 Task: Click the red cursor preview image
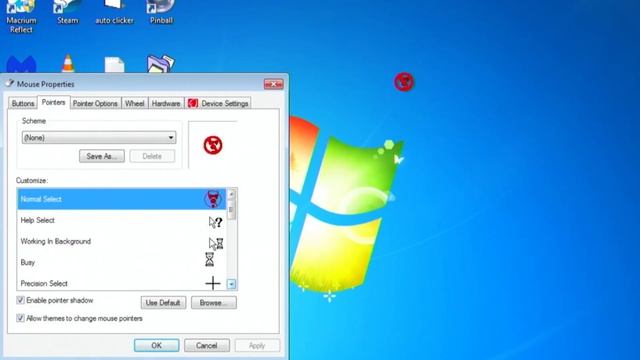213,145
